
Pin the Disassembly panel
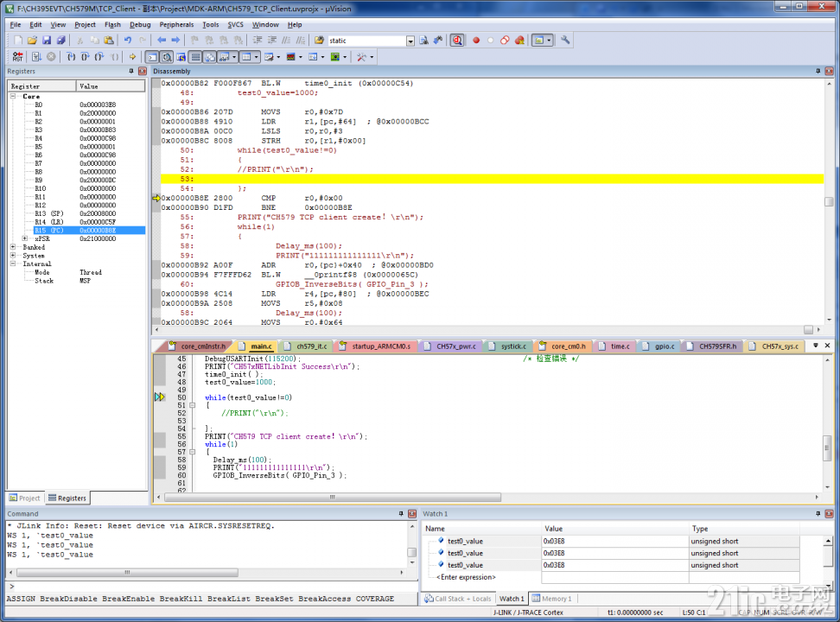click(x=818, y=71)
